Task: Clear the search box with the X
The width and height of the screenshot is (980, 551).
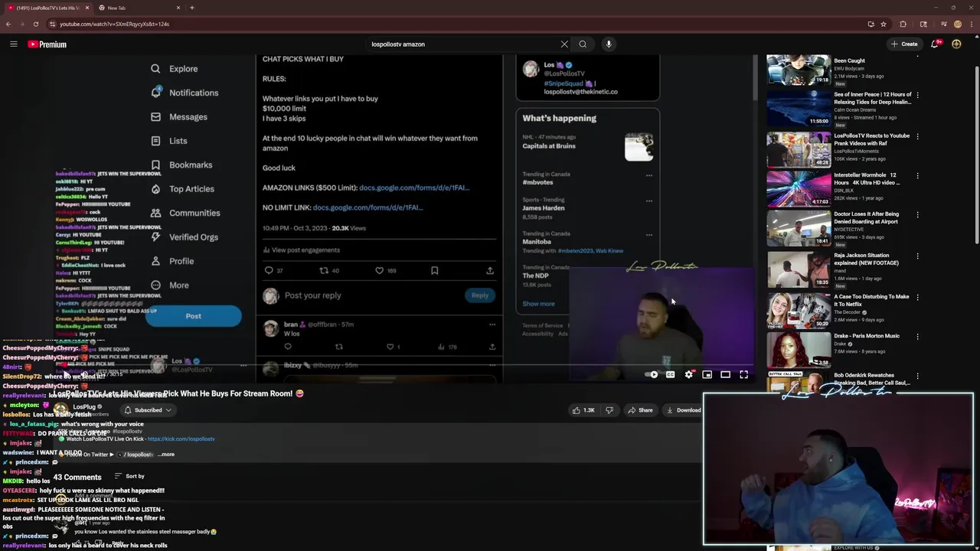Action: pos(564,44)
